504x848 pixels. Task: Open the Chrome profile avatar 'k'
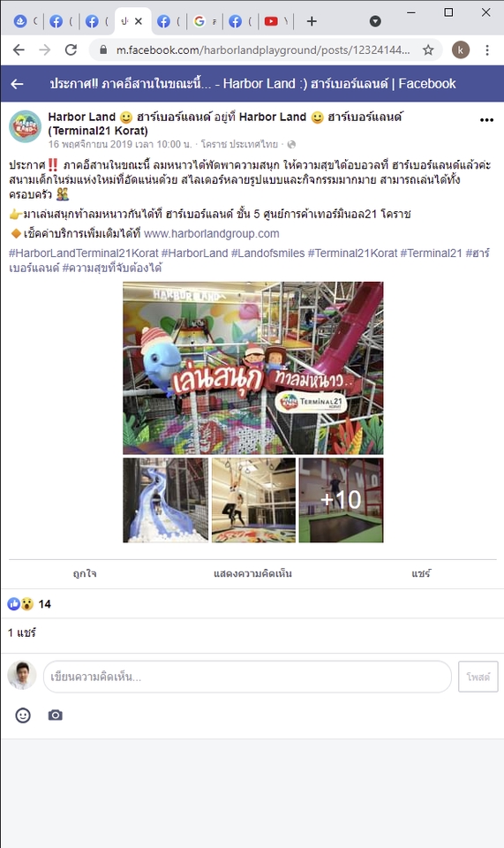pos(461,50)
